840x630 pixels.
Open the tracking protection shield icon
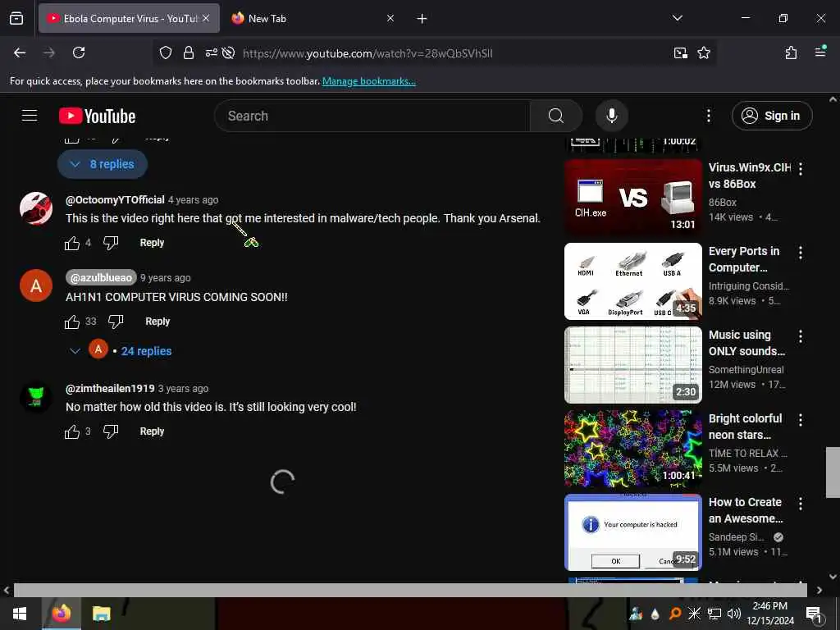click(x=166, y=52)
